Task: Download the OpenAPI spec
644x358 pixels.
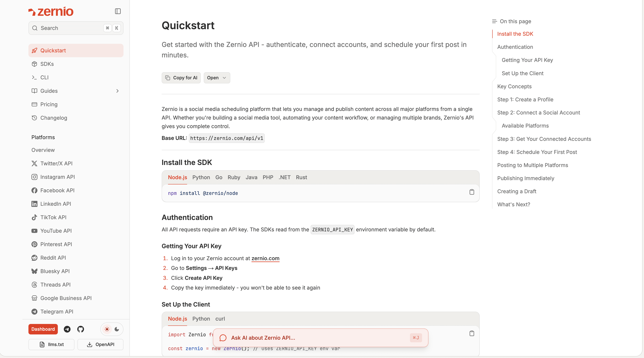Action: 100,344
